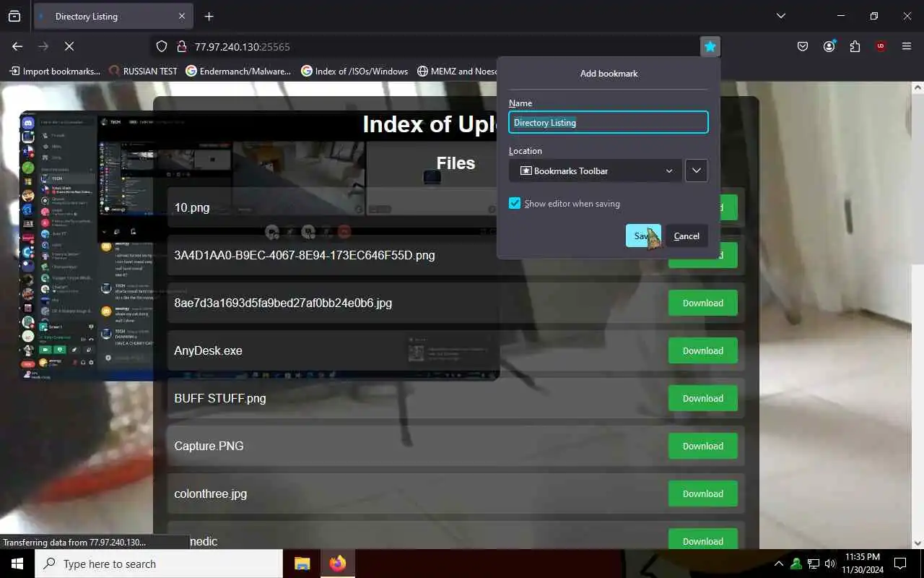Click the Save bookmark button

coord(643,236)
